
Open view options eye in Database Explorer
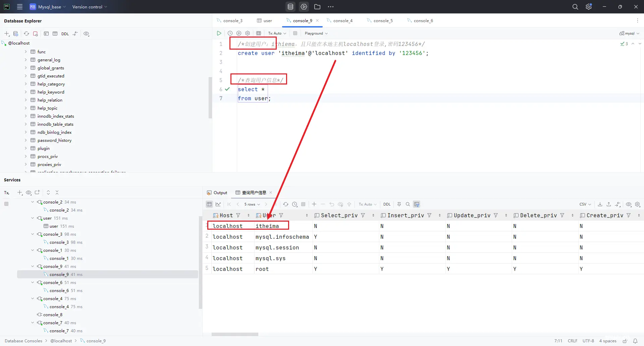click(x=86, y=34)
